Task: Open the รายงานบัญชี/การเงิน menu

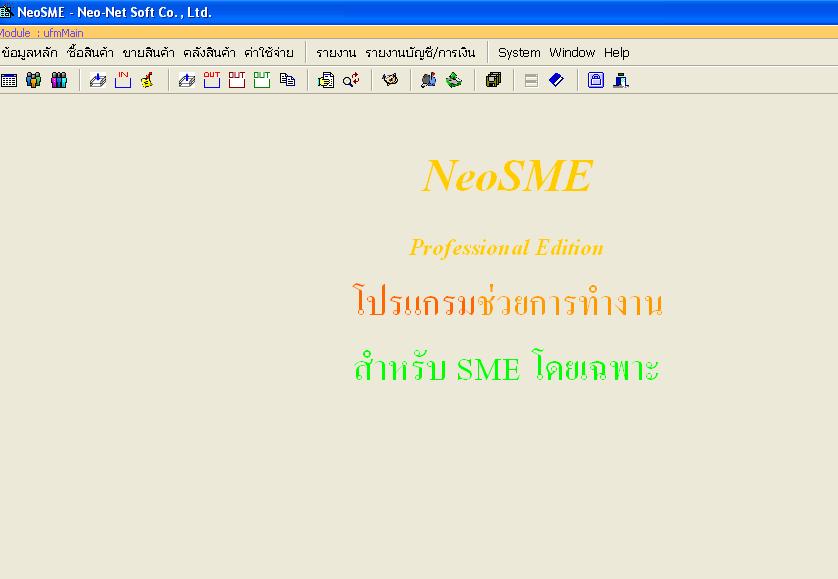Action: click(420, 53)
